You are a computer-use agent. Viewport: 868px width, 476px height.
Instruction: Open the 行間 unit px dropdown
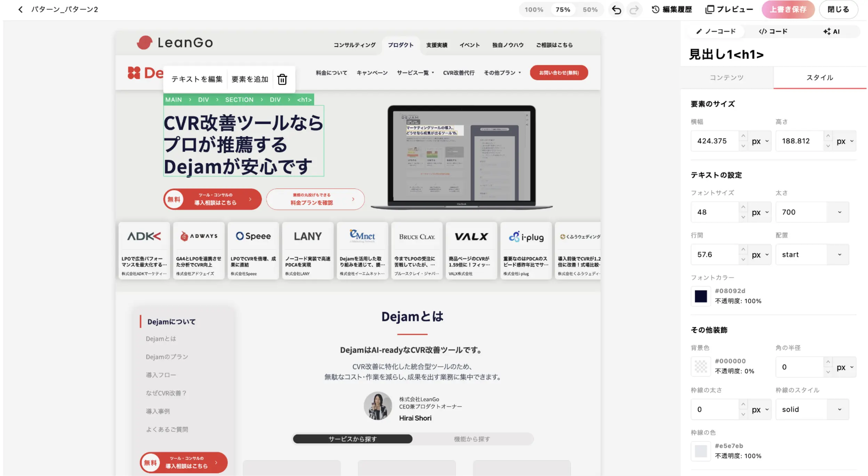coord(759,255)
